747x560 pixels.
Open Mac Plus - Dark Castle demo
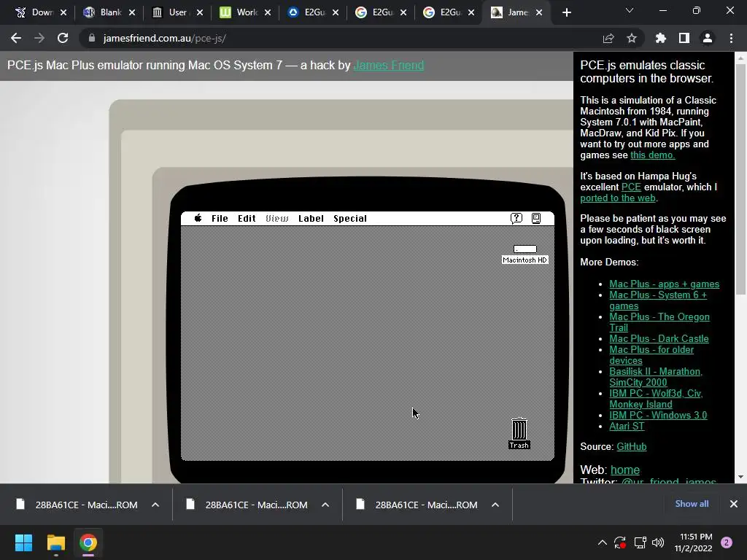coord(659,338)
